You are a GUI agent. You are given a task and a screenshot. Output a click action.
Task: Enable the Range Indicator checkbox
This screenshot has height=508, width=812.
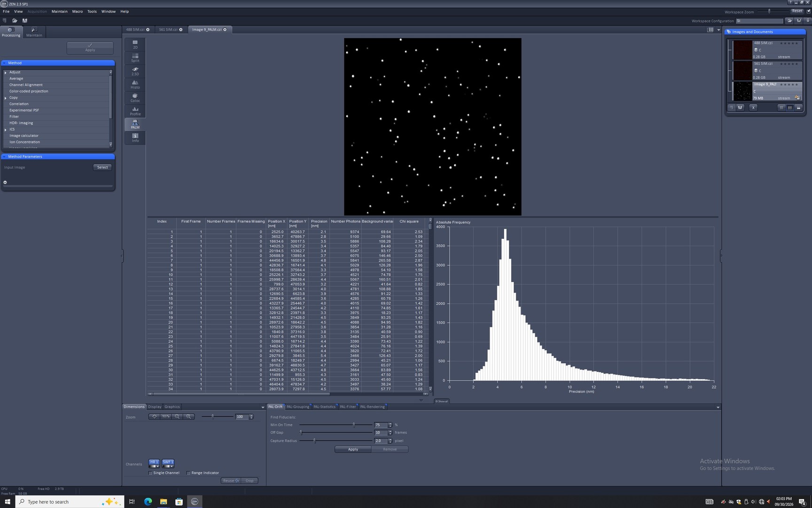pyautogui.click(x=188, y=473)
